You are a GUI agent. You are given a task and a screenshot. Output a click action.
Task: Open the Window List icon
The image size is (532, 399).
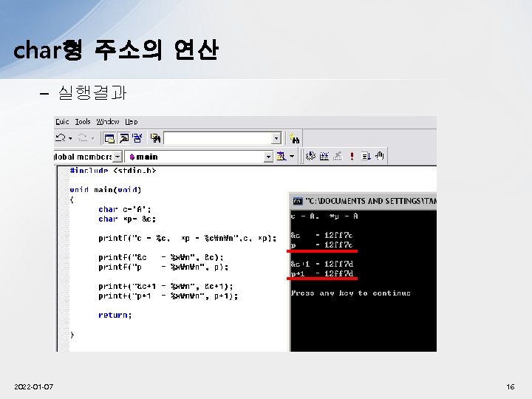137,138
